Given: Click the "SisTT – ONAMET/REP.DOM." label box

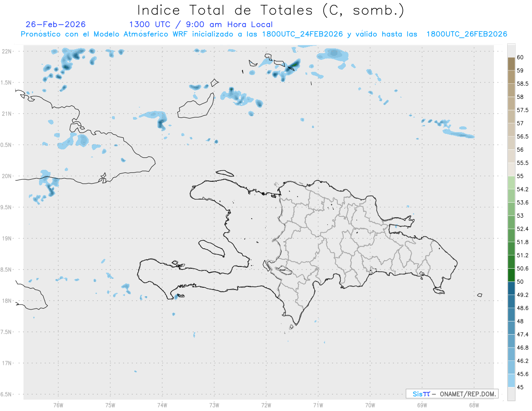Looking at the screenshot, I should pos(452,394).
